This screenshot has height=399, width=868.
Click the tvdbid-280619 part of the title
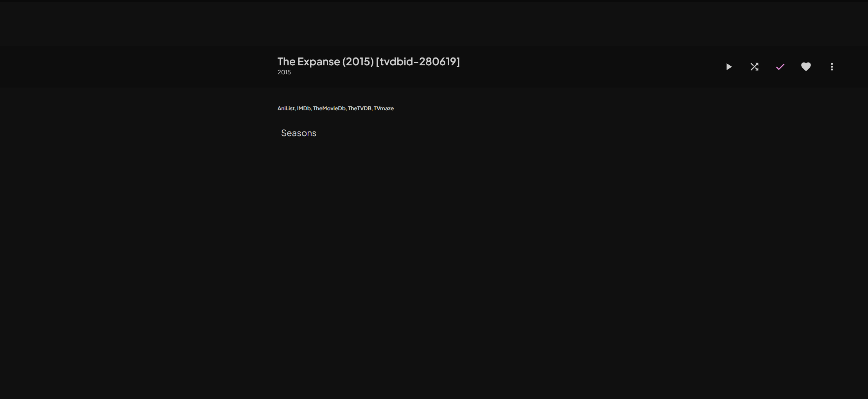[418, 61]
